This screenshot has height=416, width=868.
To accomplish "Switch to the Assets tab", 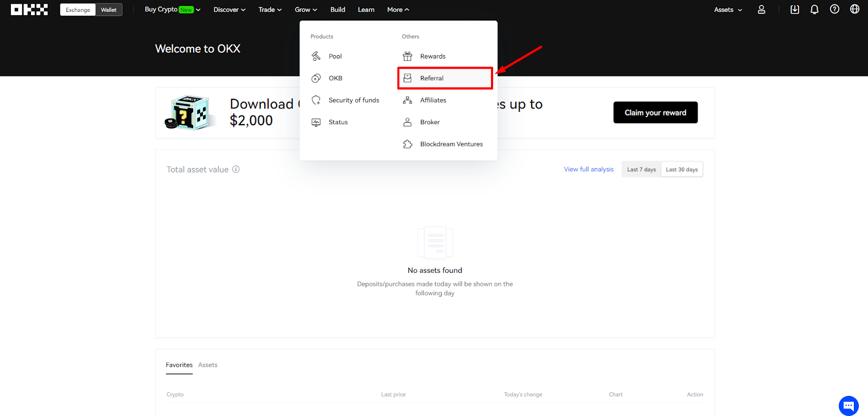I will coord(208,365).
